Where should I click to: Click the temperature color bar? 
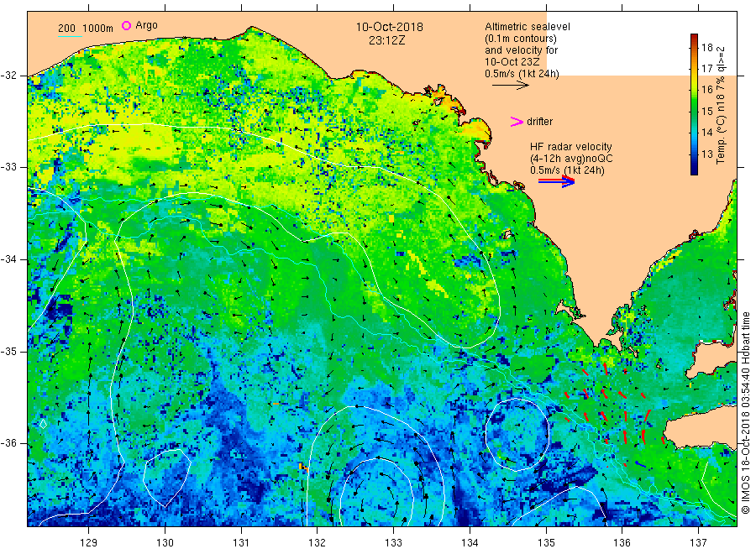point(695,104)
